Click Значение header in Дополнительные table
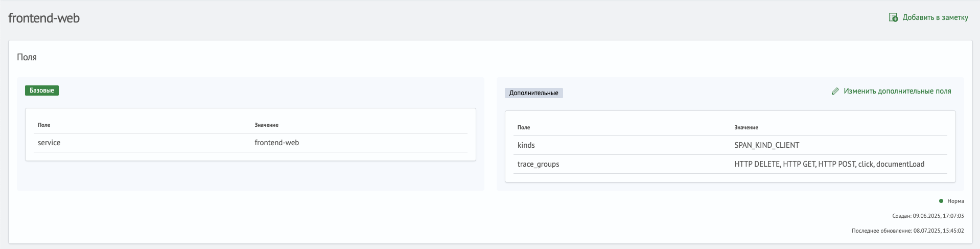This screenshot has height=249, width=980. 746,127
